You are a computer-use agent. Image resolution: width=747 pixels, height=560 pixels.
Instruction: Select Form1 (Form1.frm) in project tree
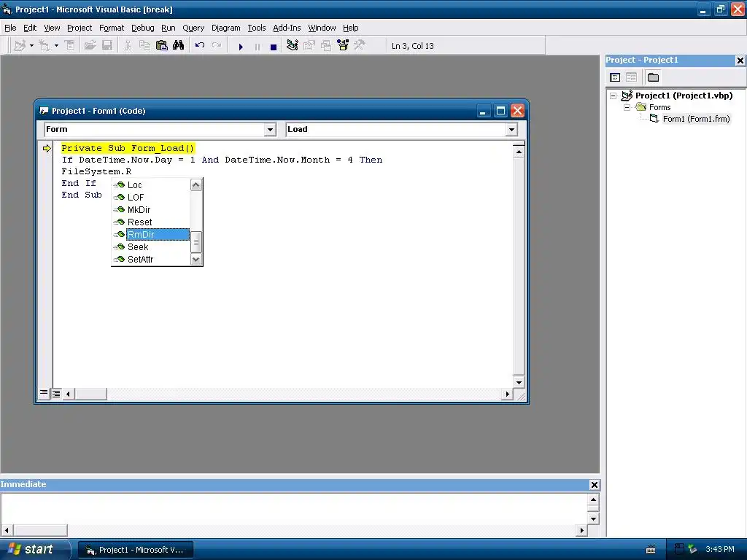point(696,119)
